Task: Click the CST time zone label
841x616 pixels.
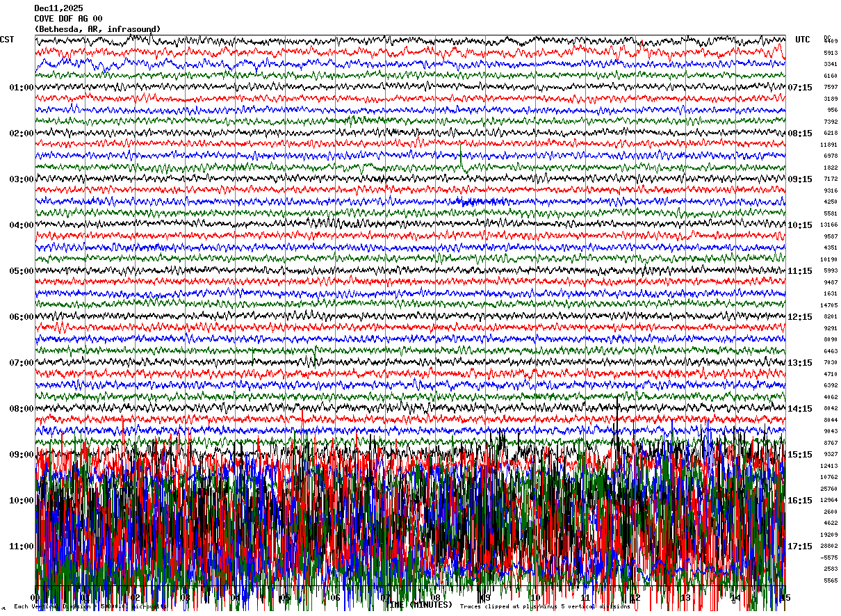Action: click(7, 40)
